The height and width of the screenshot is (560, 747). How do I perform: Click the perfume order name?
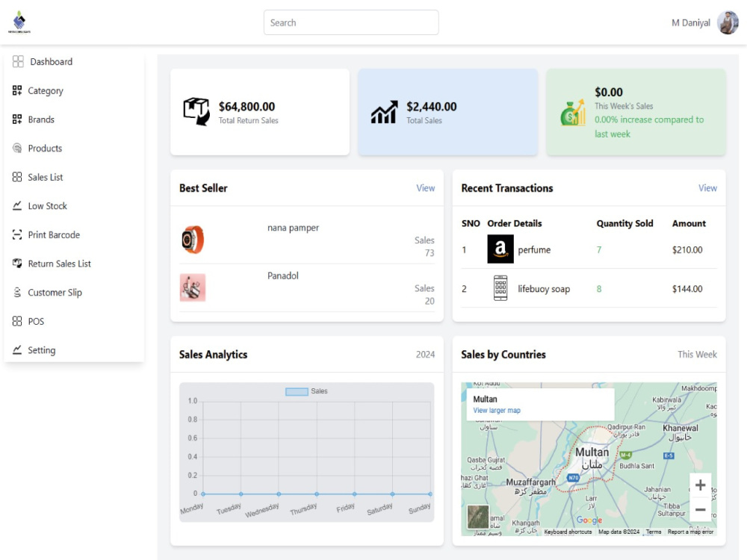click(x=534, y=250)
